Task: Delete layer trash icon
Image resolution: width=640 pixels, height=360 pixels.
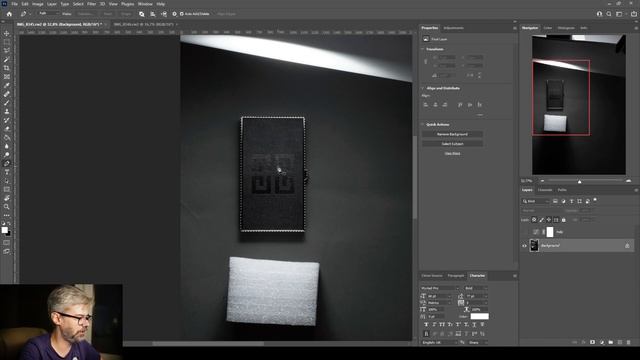Action: point(629,342)
